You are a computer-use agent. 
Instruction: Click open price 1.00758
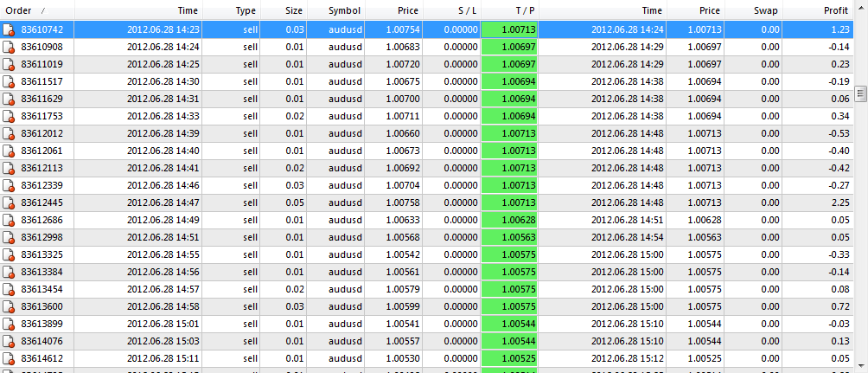coord(403,203)
